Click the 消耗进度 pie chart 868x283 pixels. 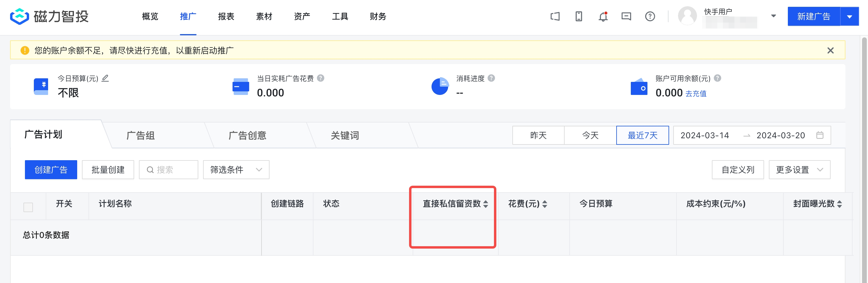pos(440,86)
